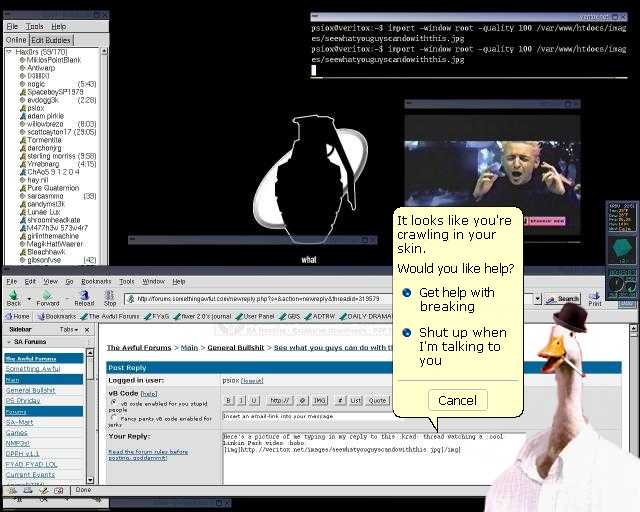Open the User Panel toolbar bookmark
This screenshot has height=512, width=640.
[255, 316]
